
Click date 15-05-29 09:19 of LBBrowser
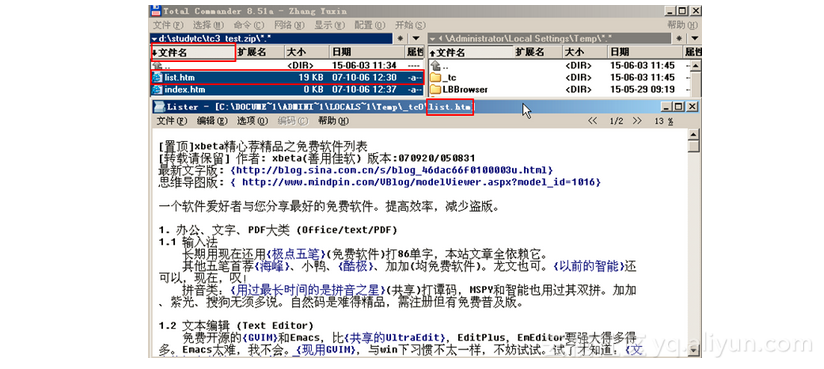click(642, 89)
